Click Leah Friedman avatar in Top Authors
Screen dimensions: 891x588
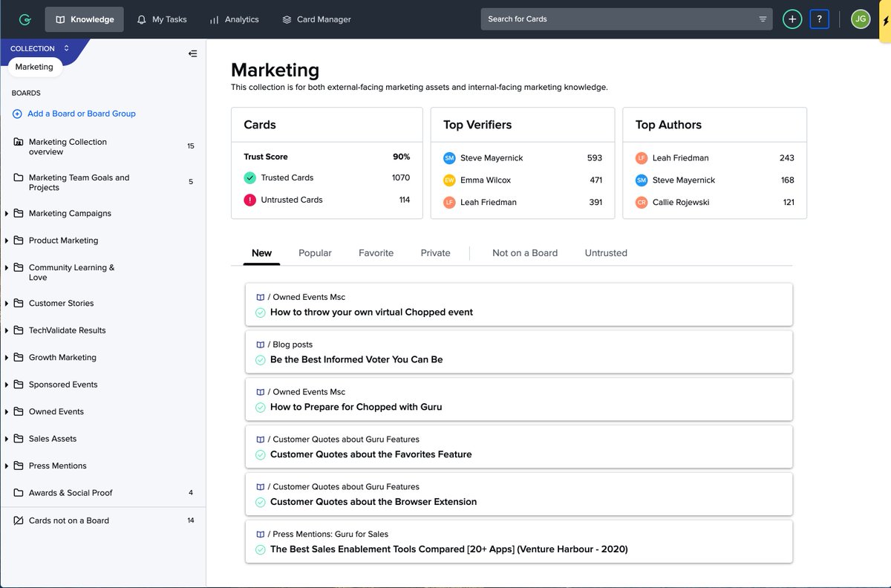coord(642,158)
